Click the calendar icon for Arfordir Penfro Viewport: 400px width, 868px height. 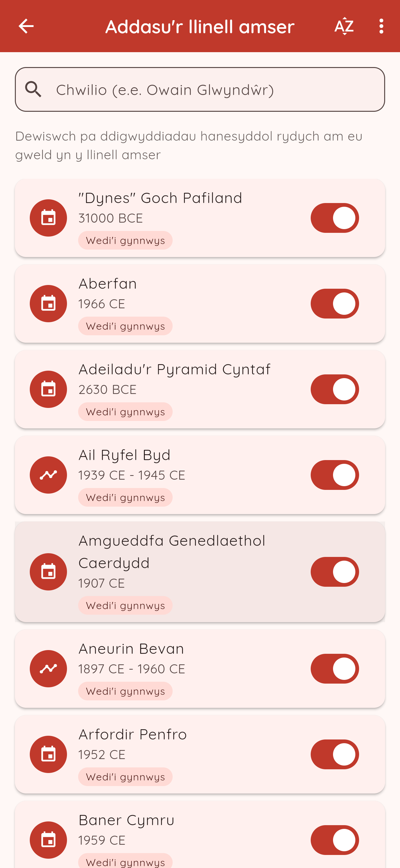tap(48, 754)
